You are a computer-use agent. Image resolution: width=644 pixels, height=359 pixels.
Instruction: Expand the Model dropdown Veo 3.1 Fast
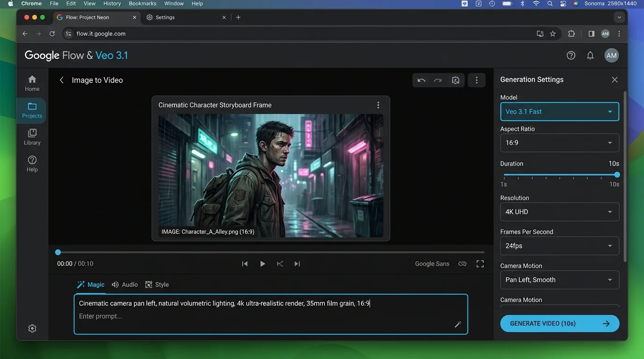(x=559, y=112)
